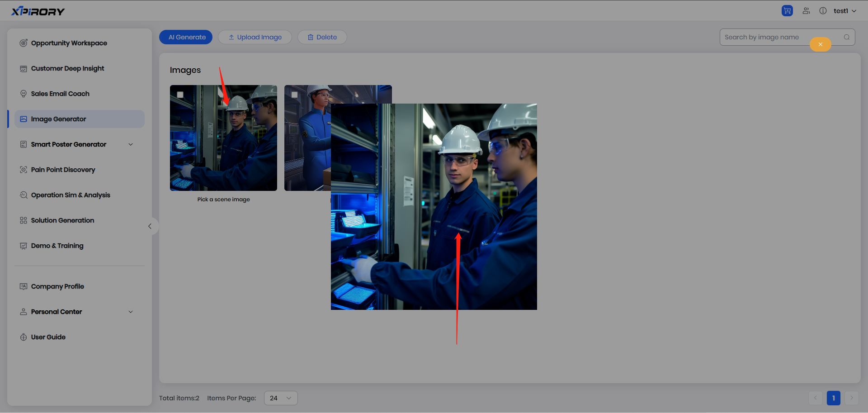The height and width of the screenshot is (413, 868).
Task: Close the image preview with orange X
Action: 820,44
